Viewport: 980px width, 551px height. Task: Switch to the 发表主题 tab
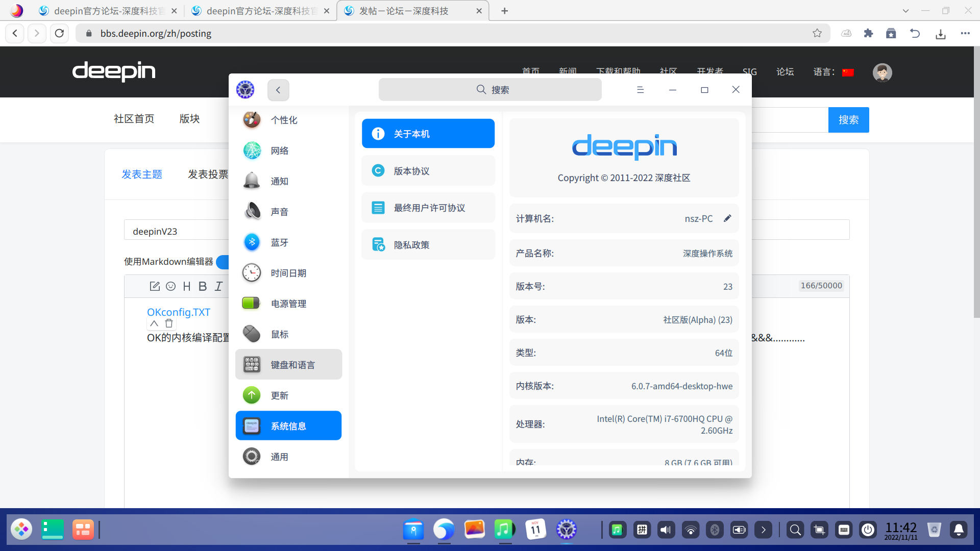point(142,174)
